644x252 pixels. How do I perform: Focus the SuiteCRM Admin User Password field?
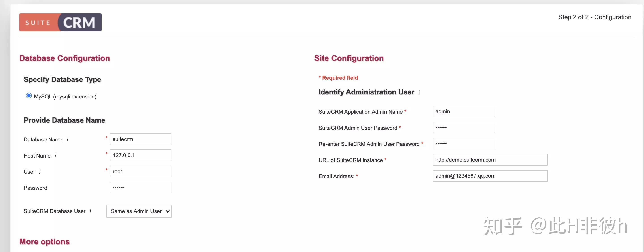pos(463,127)
